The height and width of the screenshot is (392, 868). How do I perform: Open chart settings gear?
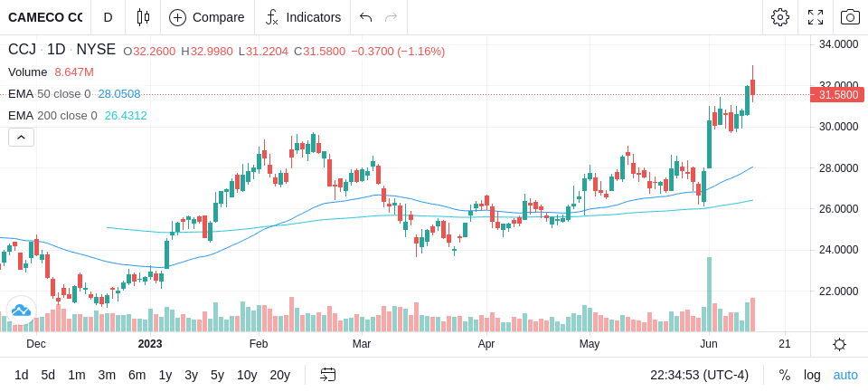click(x=780, y=17)
